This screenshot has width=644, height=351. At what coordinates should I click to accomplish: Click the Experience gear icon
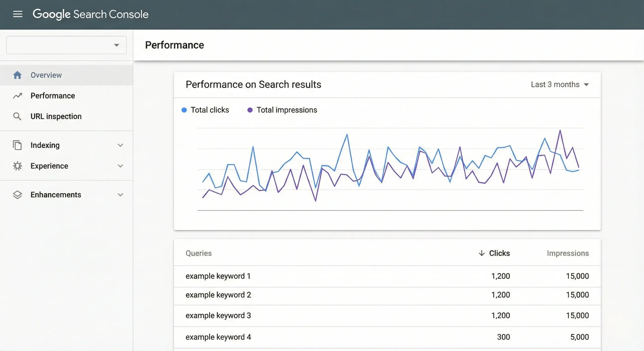tap(17, 166)
